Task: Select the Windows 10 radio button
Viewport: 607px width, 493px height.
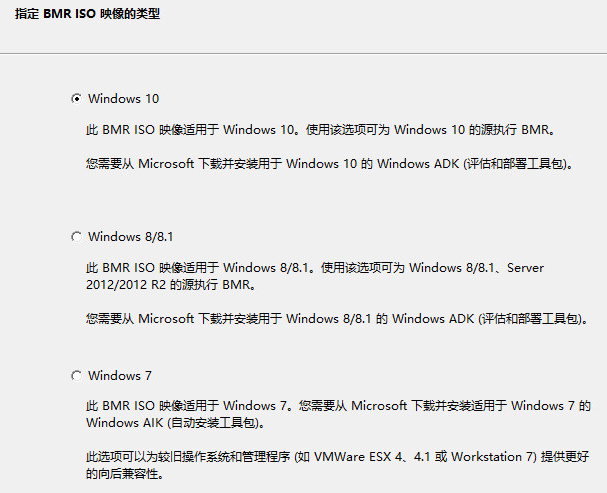Action: (76, 99)
